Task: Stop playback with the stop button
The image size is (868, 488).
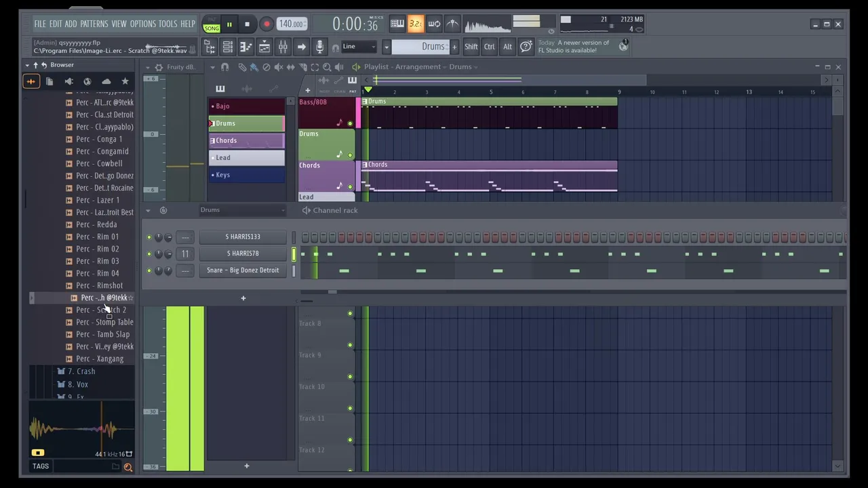Action: (247, 24)
